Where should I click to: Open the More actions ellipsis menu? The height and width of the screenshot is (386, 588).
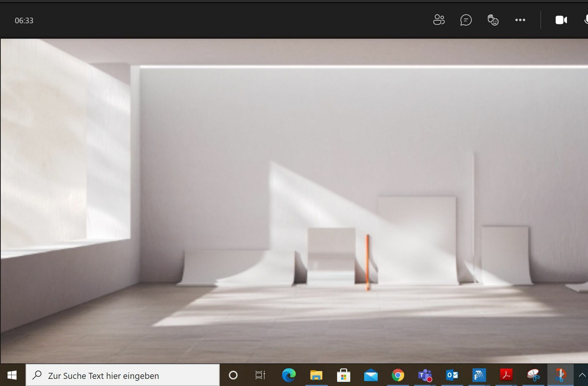tap(520, 20)
